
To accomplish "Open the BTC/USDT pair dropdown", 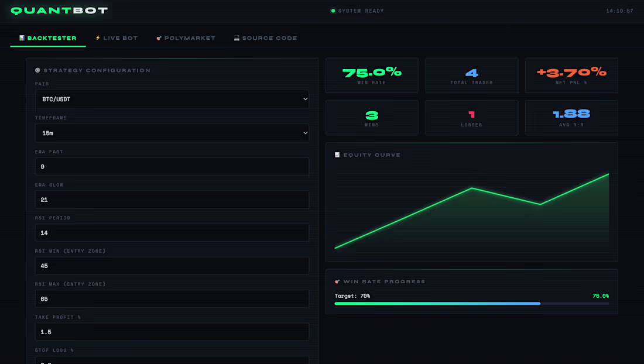I will [x=172, y=99].
